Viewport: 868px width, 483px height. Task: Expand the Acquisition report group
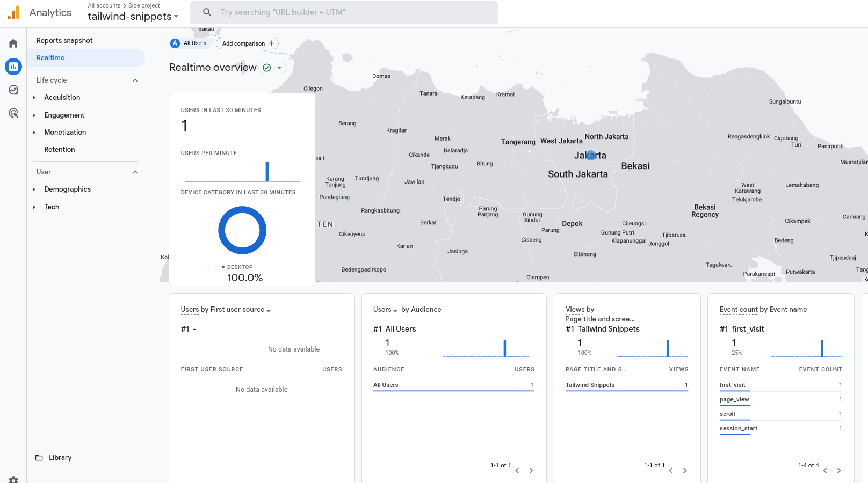[x=34, y=98]
